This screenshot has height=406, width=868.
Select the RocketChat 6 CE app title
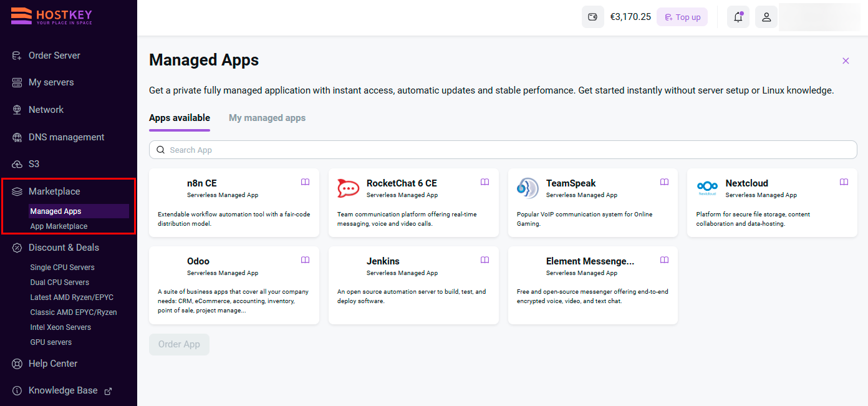click(402, 183)
